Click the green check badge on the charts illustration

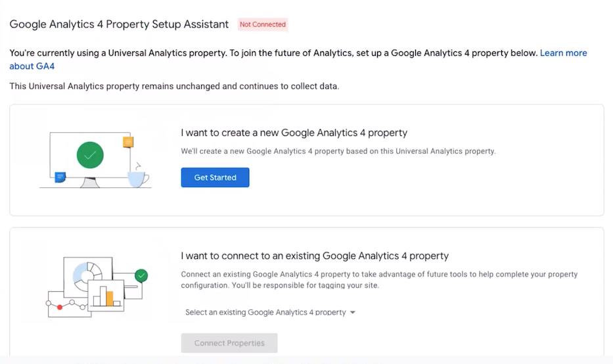tap(141, 276)
